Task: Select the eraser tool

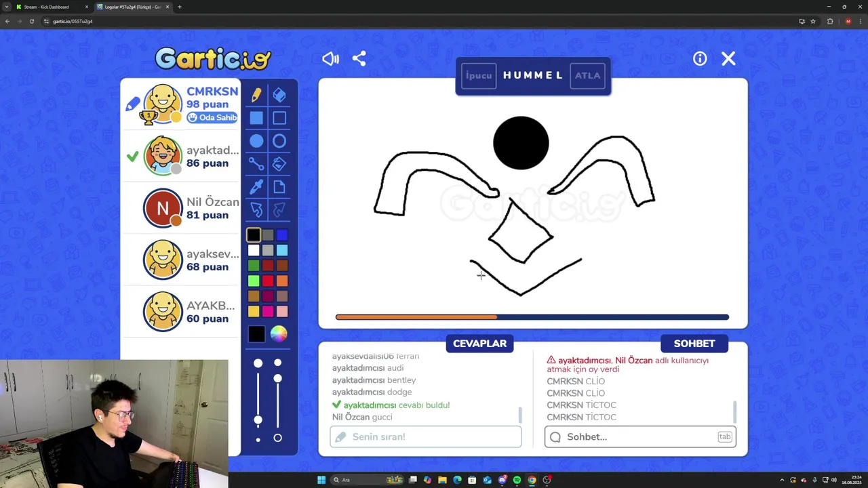Action: pos(279,95)
